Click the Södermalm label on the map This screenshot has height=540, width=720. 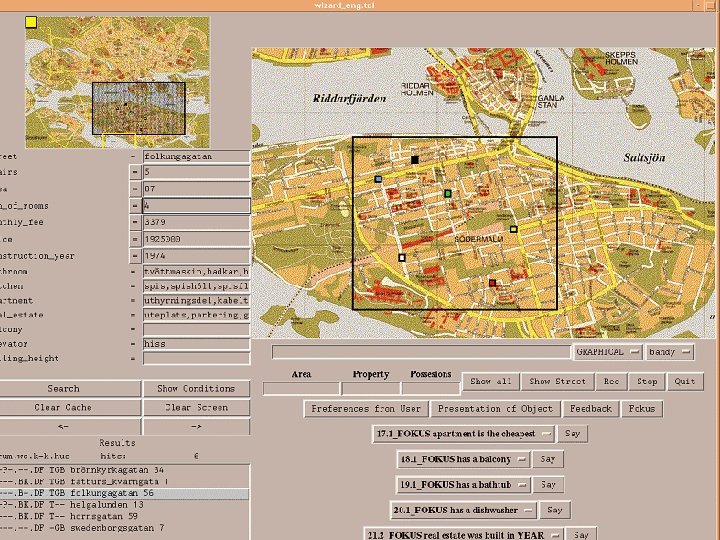(478, 239)
